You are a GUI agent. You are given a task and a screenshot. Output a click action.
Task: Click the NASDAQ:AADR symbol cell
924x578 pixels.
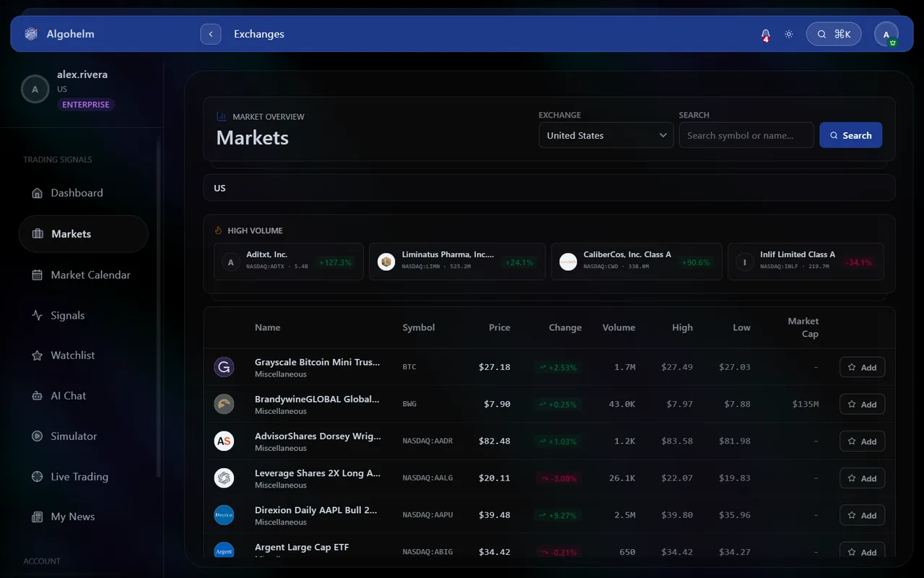coord(427,441)
